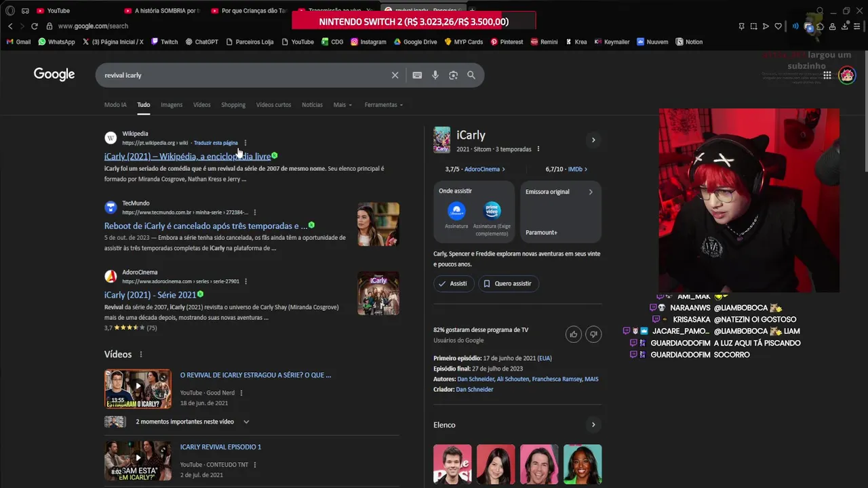
Task: Click the address bar showing www.google.com/search
Action: pos(93,26)
